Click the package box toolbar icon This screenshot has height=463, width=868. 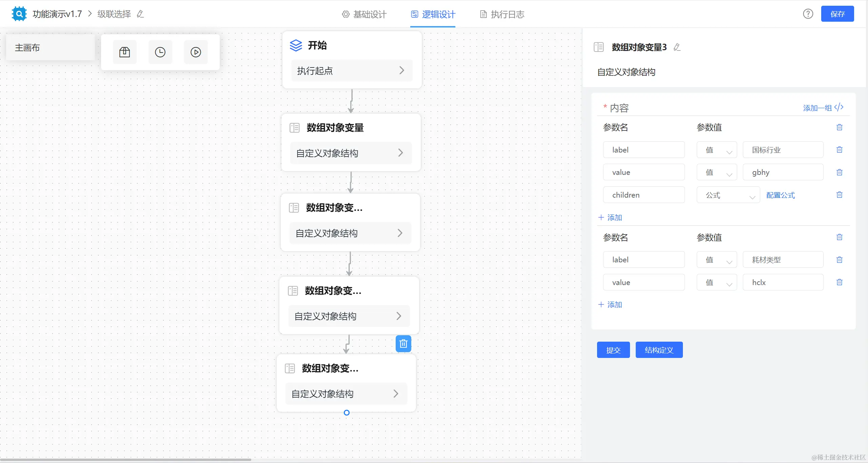point(124,52)
